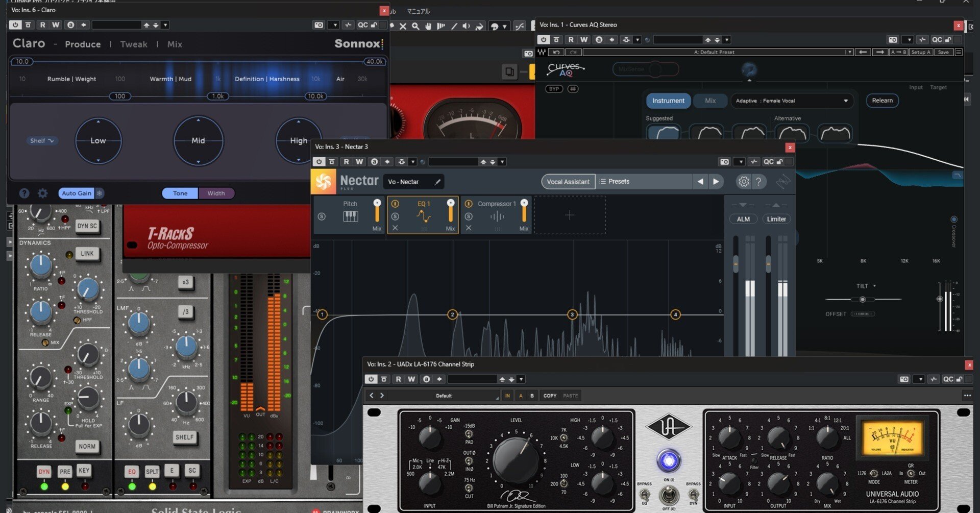Toggle EQ 1 module power in Nectar

click(395, 204)
